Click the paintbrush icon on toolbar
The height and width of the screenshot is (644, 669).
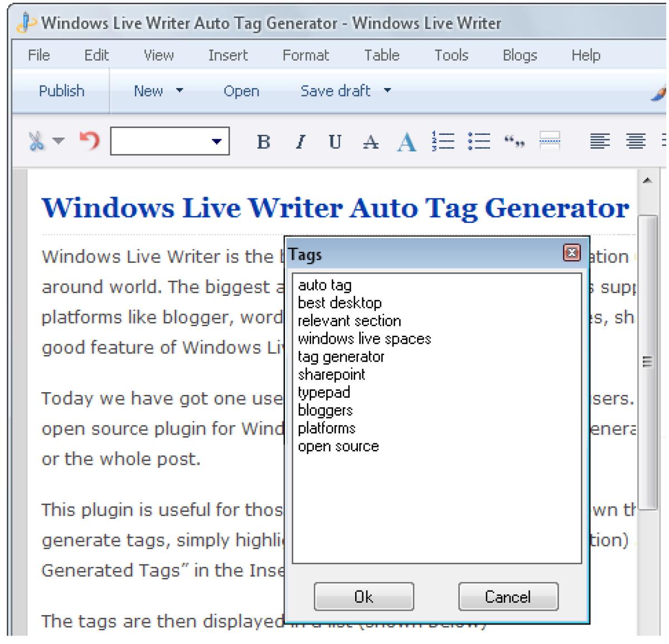point(659,92)
